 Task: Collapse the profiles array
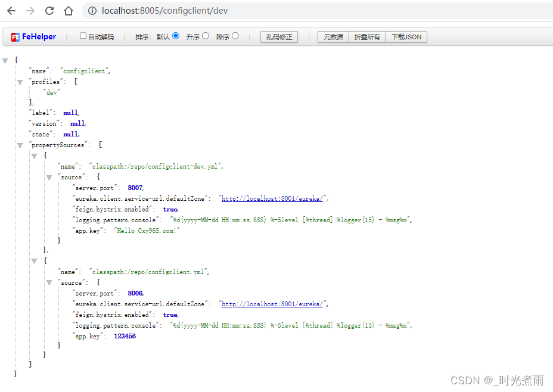click(x=20, y=82)
